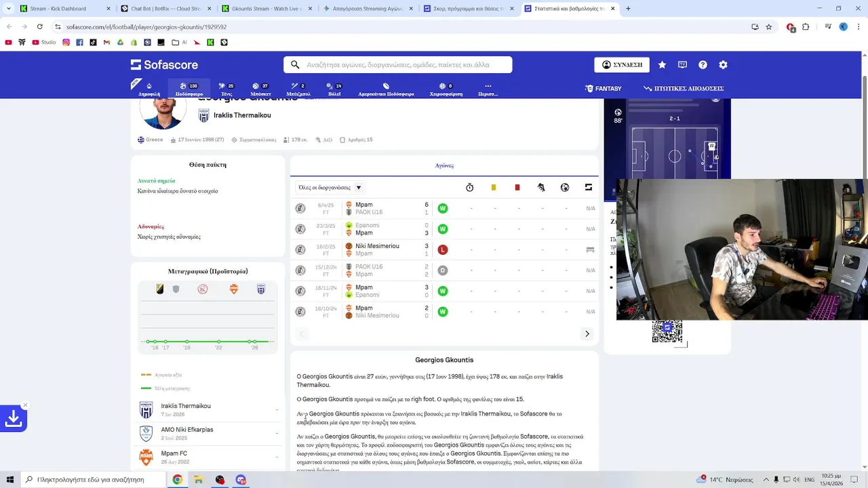Click the ΣΥΝΔΕΣΗ login button

622,64
